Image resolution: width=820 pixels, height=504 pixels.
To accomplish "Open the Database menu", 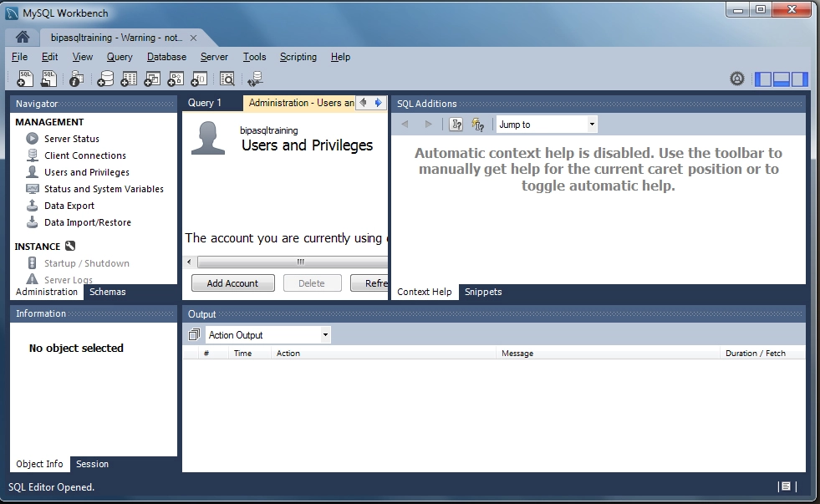I will [x=166, y=57].
